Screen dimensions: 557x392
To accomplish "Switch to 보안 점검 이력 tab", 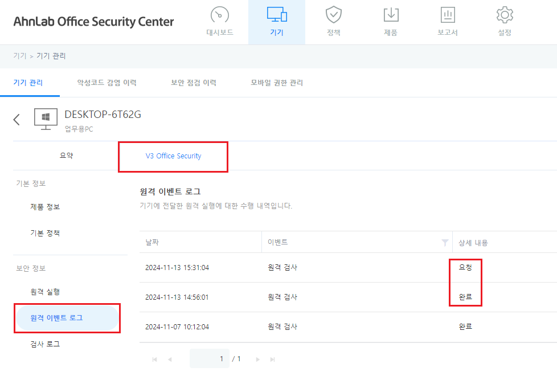I will (194, 83).
